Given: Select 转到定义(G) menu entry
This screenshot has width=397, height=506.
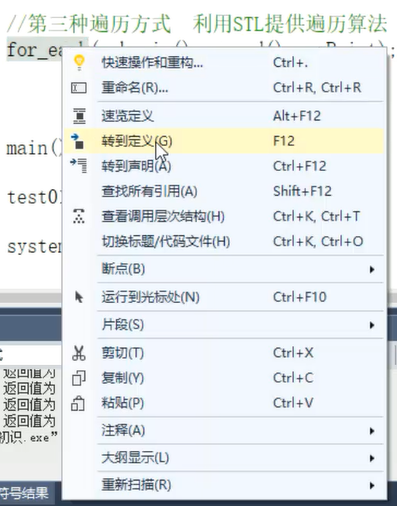Looking at the screenshot, I should tap(223, 141).
